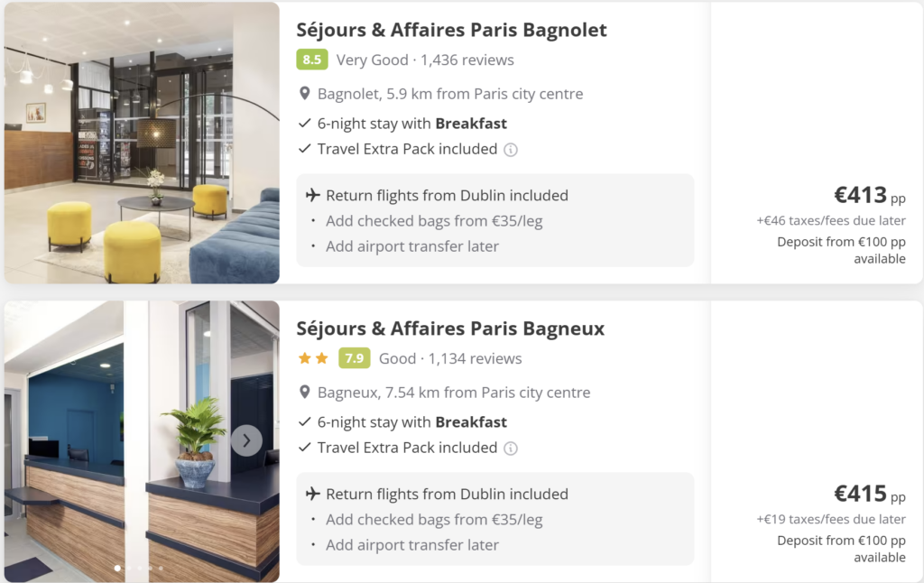Image resolution: width=924 pixels, height=583 pixels.
Task: Click the Breakfast checkmark on Bagnolet listing
Action: (303, 123)
